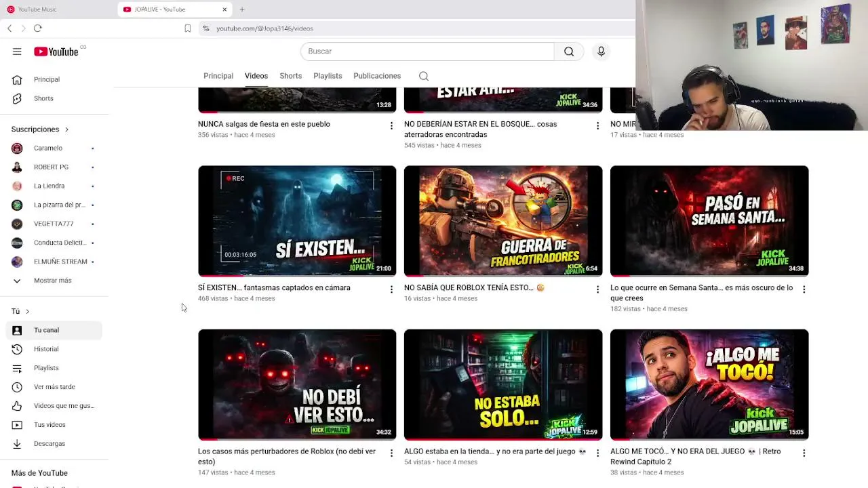The height and width of the screenshot is (488, 868).
Task: Open options for Semana Santa video
Action: (804, 289)
